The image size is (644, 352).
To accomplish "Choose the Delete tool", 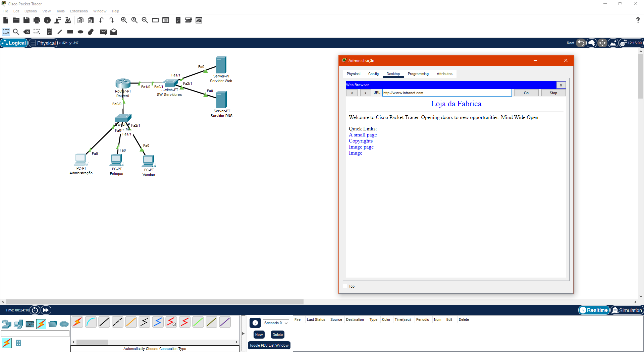I will (x=26, y=32).
